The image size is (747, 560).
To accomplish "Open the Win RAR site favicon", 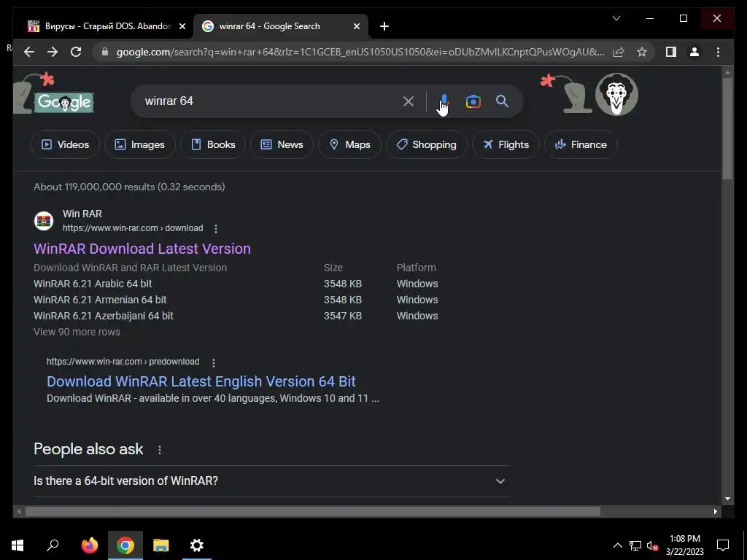I will [x=44, y=221].
